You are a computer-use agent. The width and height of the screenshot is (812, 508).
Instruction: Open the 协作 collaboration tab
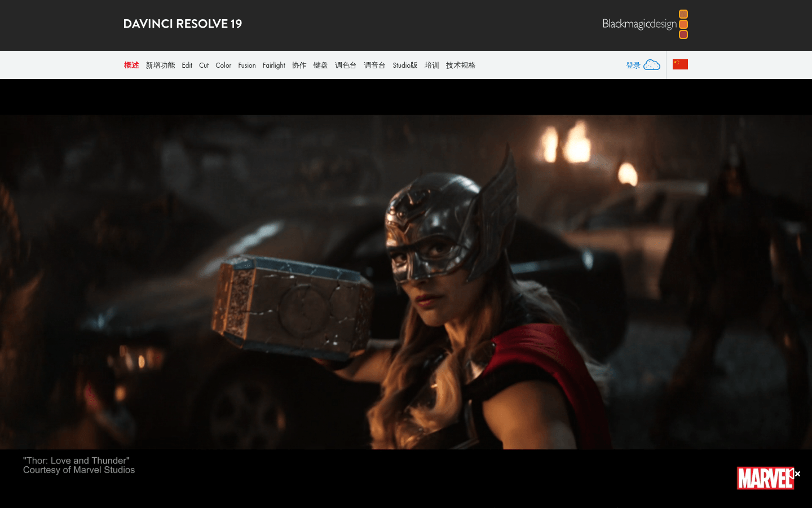tap(299, 65)
